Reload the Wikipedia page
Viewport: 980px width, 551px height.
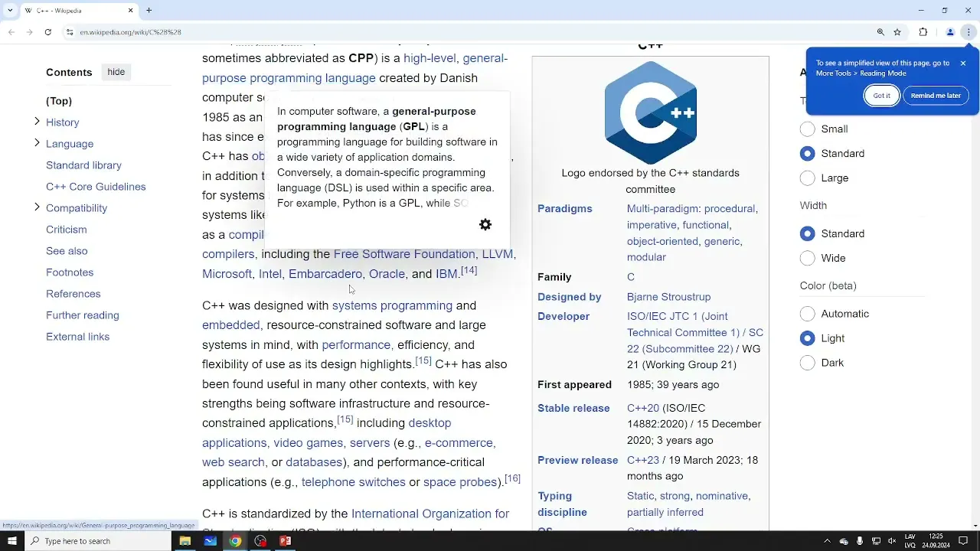click(47, 32)
